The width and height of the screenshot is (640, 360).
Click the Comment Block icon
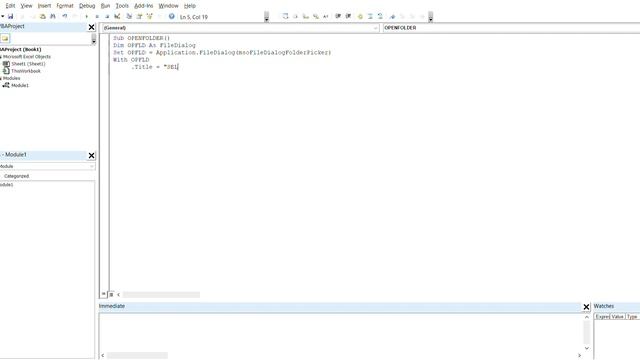coord(370,16)
